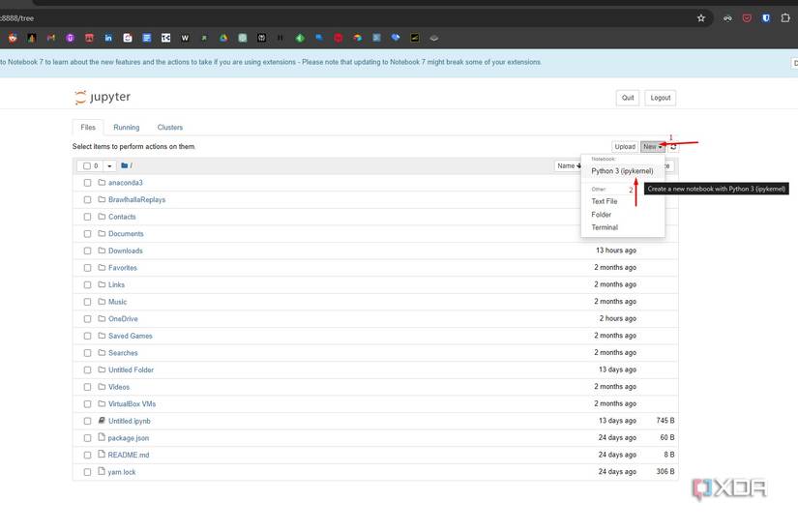
Task: Expand the New dropdown button
Action: click(x=653, y=147)
